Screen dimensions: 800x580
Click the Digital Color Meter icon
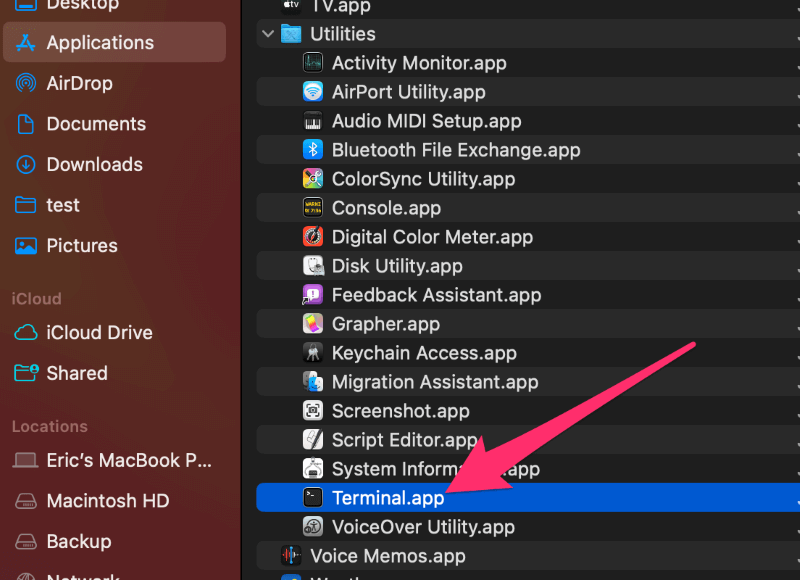(313, 237)
